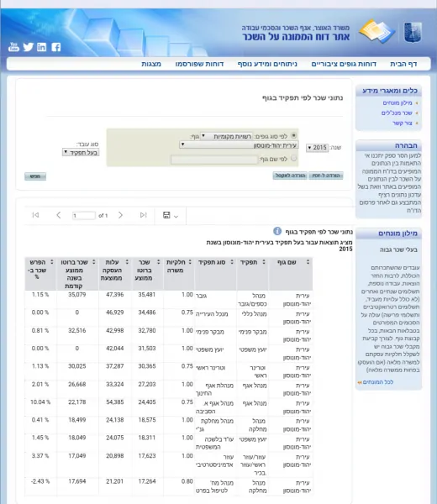Image resolution: width=437 pixels, height=504 pixels.
Task: Jump to last report page
Action: 144,215
